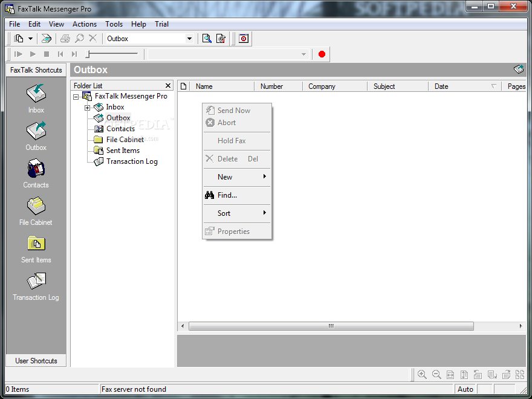Viewport: 532px width, 399px height.
Task: Open the Outbox shortcut icon
Action: click(x=36, y=131)
